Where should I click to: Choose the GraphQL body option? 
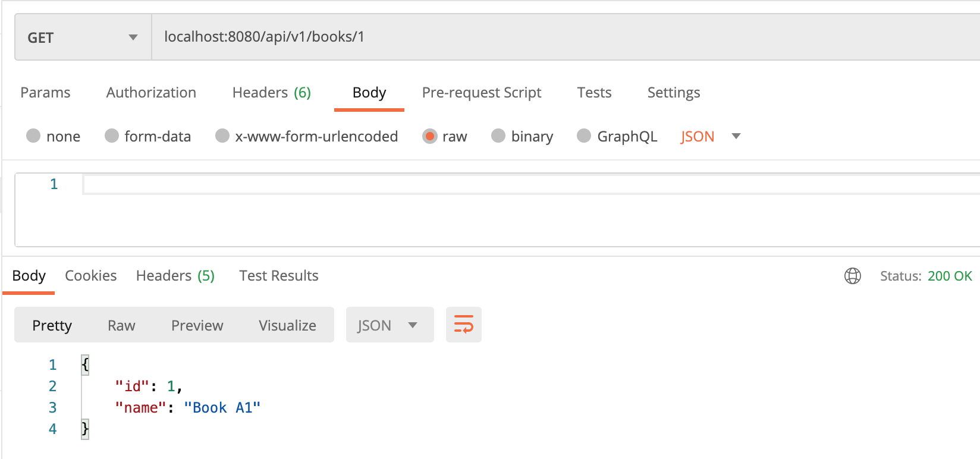(x=584, y=136)
